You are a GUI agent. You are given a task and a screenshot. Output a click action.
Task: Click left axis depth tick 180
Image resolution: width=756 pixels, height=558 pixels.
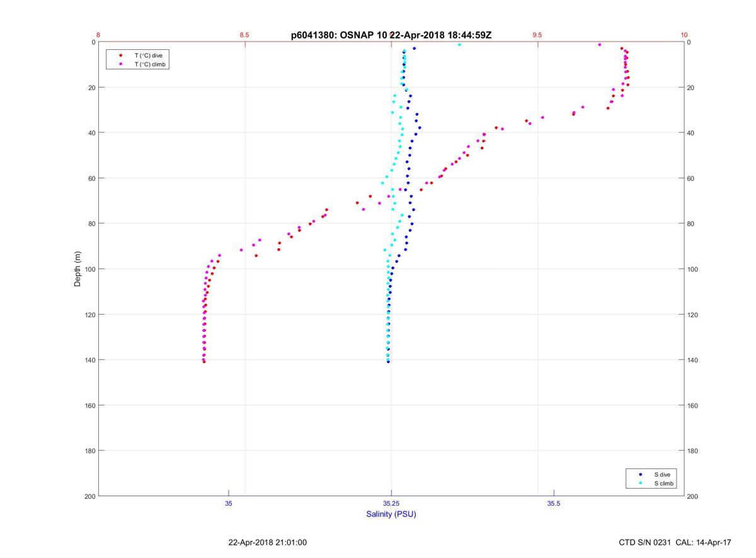pos(89,451)
